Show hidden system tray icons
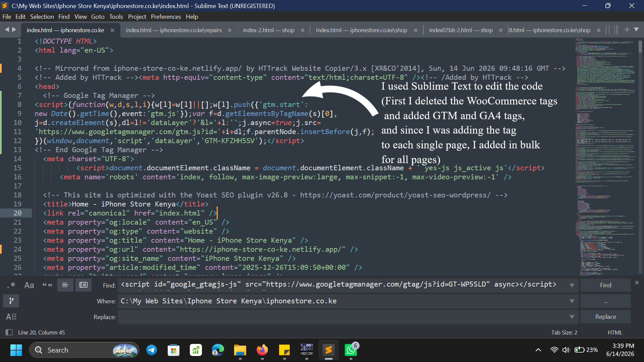This screenshot has width=644, height=362. [538, 350]
